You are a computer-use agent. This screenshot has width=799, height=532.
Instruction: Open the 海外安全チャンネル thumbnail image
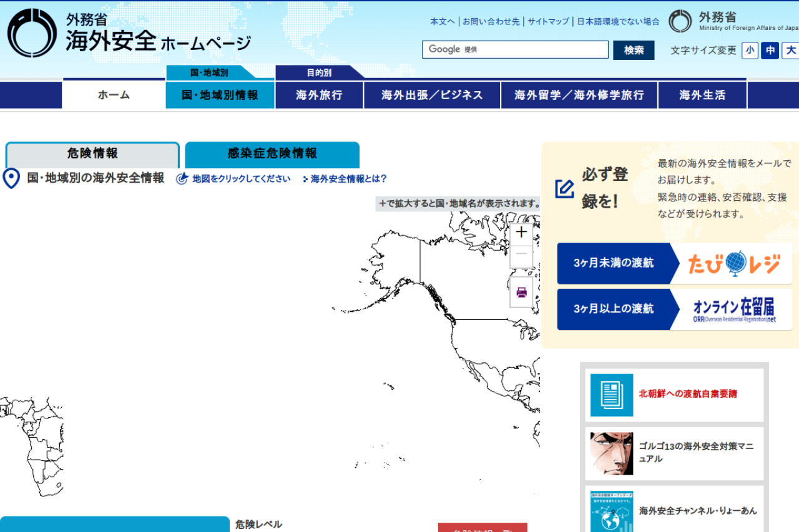click(612, 511)
